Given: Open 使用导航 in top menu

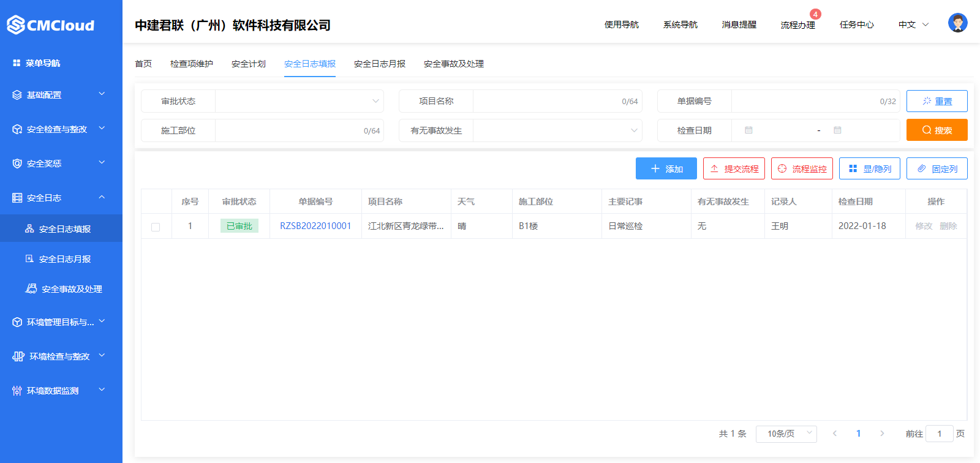Looking at the screenshot, I should pos(622,24).
